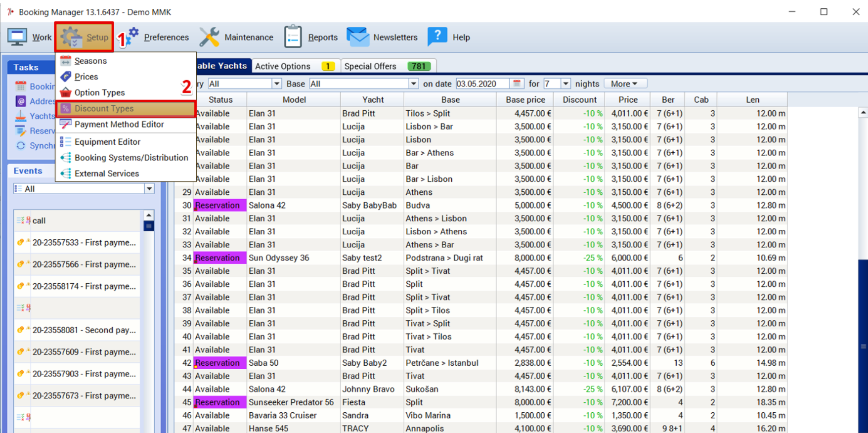Click the Newsletters envelope icon
The height and width of the screenshot is (433, 868).
coord(358,37)
